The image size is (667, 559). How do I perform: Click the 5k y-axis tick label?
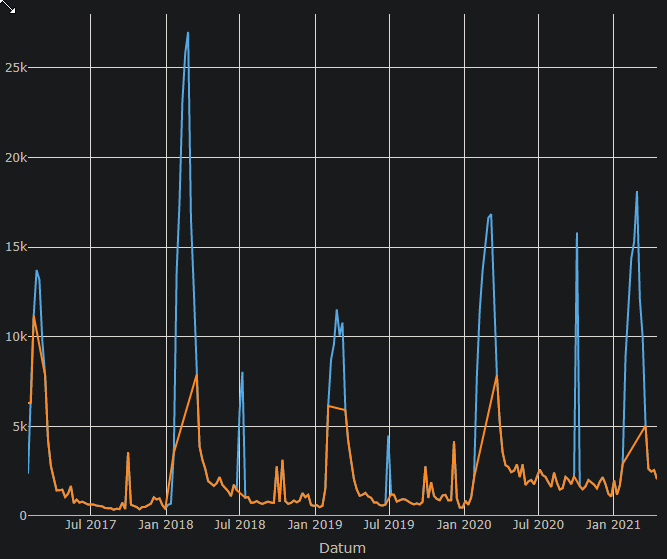(17, 426)
